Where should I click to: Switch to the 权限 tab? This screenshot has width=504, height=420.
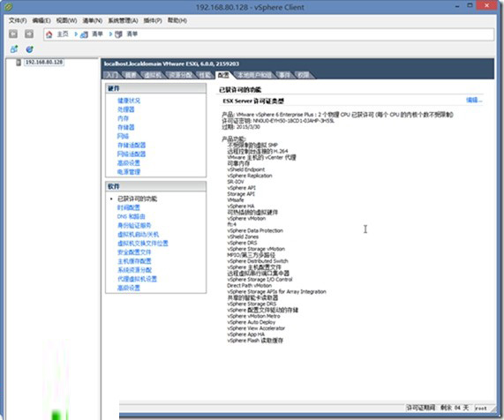[304, 75]
